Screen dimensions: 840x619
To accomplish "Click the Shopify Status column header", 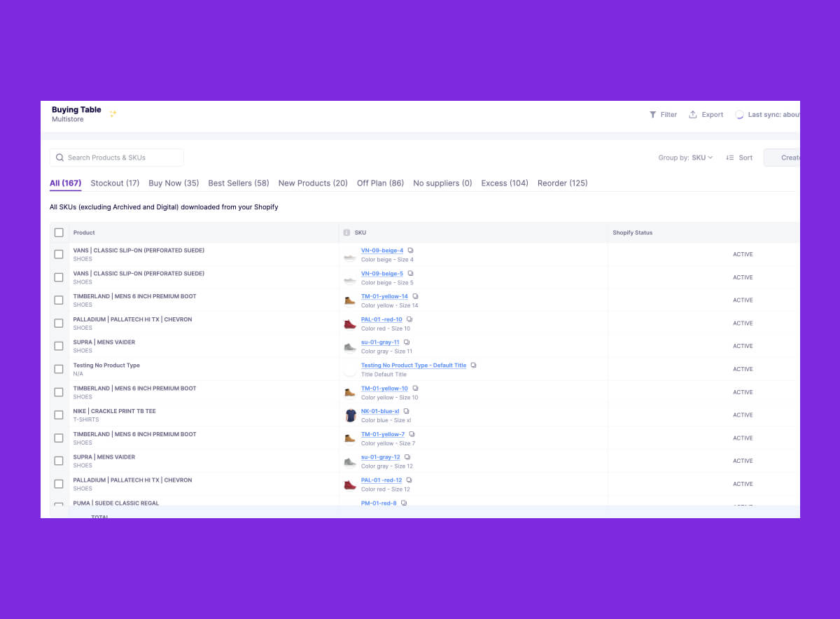I will [633, 232].
